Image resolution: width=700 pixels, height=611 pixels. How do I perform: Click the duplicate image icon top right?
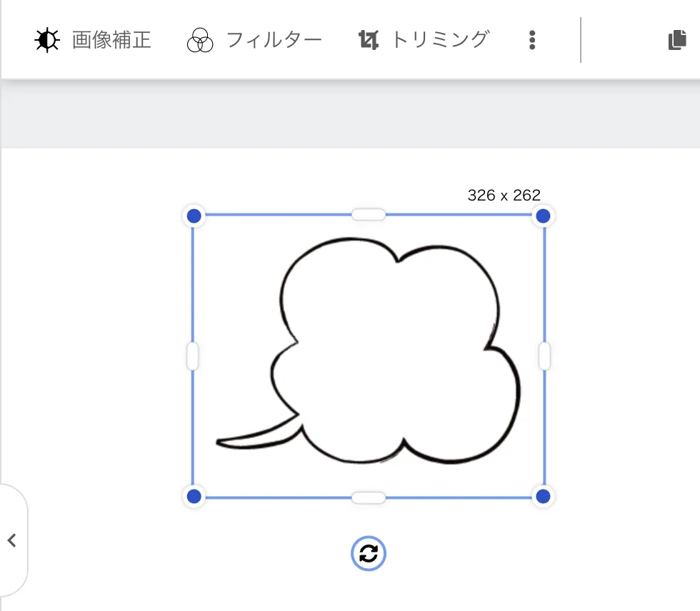tap(676, 40)
